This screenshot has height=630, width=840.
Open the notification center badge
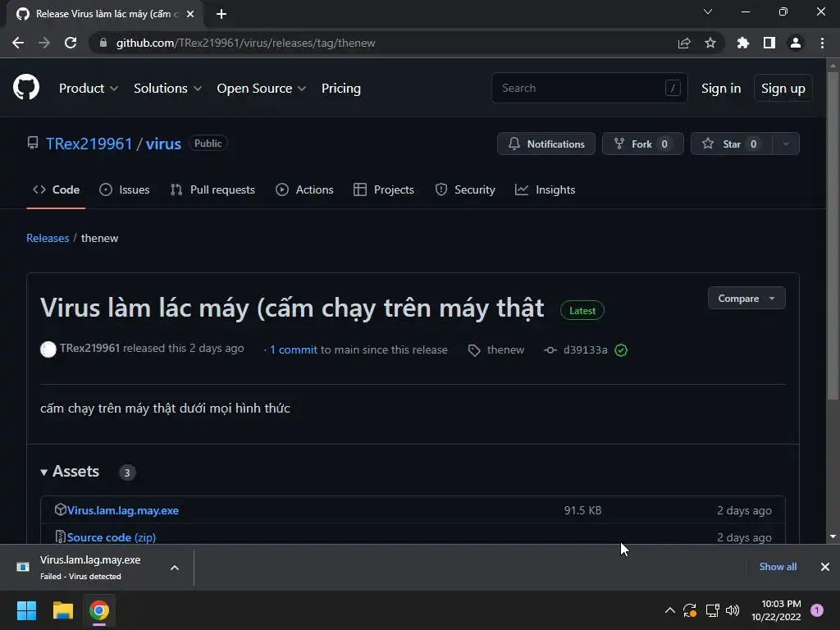pyautogui.click(x=817, y=609)
